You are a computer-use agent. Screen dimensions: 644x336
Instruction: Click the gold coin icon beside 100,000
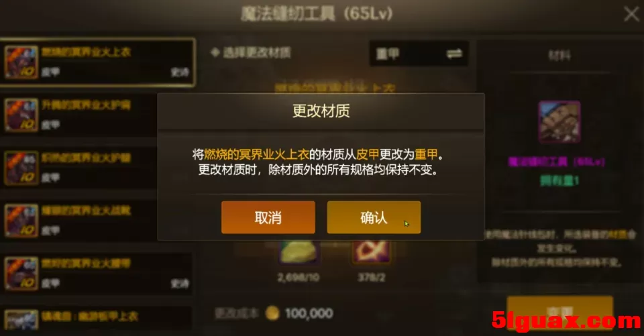(272, 313)
